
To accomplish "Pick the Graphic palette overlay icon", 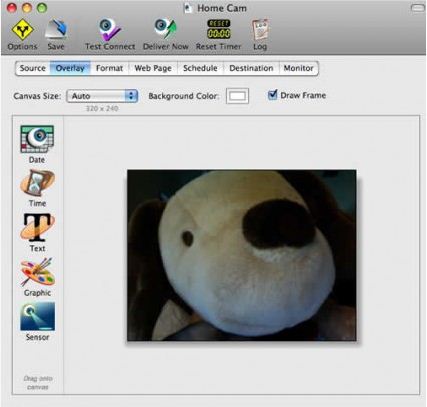I will 37,272.
